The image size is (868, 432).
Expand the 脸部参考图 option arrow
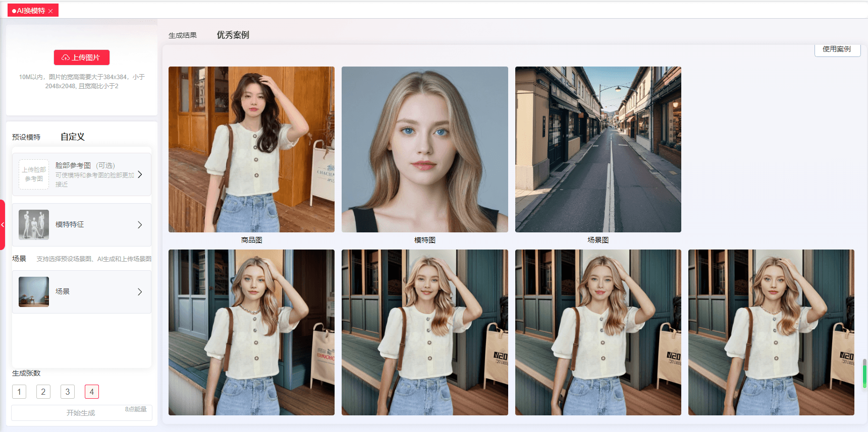pos(140,174)
